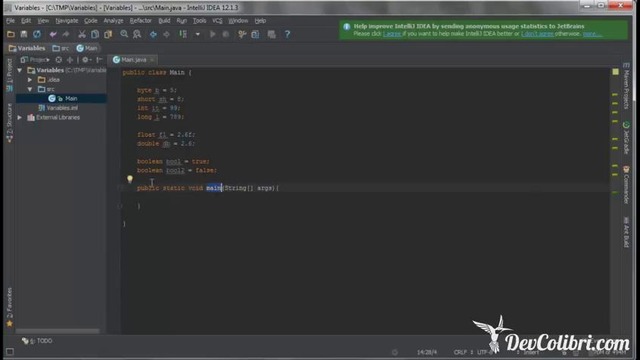Click the blue Help question mark icon
Image resolution: width=640 pixels, height=360 pixels.
[287, 34]
